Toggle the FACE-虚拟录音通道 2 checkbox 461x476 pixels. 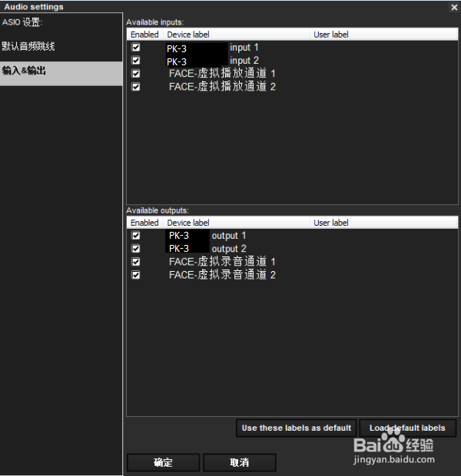pyautogui.click(x=136, y=275)
